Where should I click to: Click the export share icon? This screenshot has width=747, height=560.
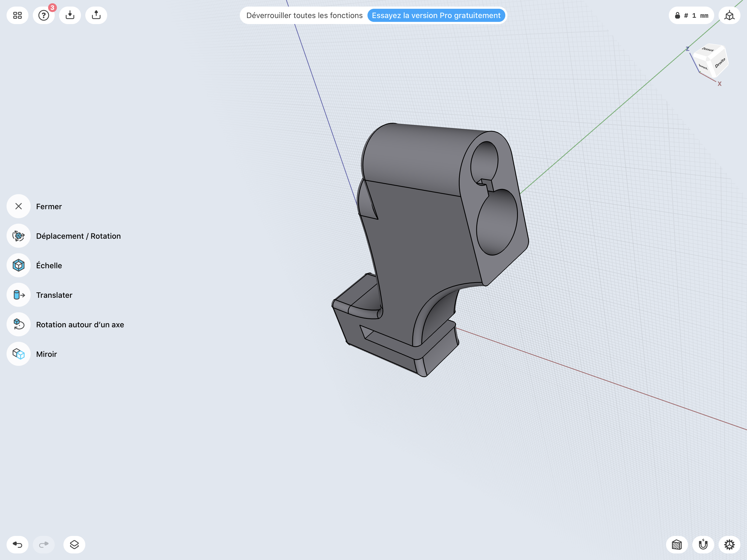[96, 15]
